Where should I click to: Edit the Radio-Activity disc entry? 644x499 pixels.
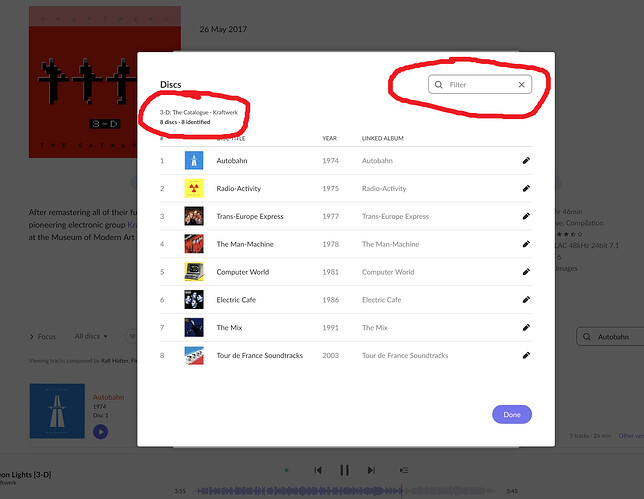pos(526,189)
